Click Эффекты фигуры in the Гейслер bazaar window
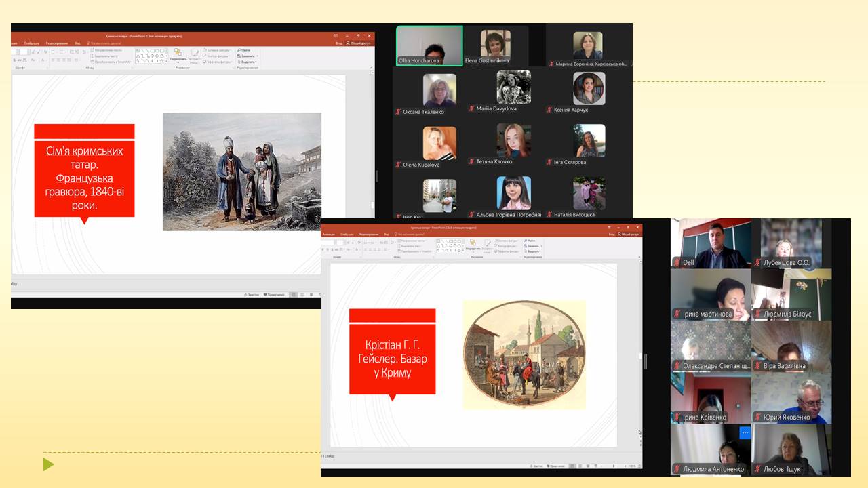This screenshot has width=868, height=488. coord(508,251)
